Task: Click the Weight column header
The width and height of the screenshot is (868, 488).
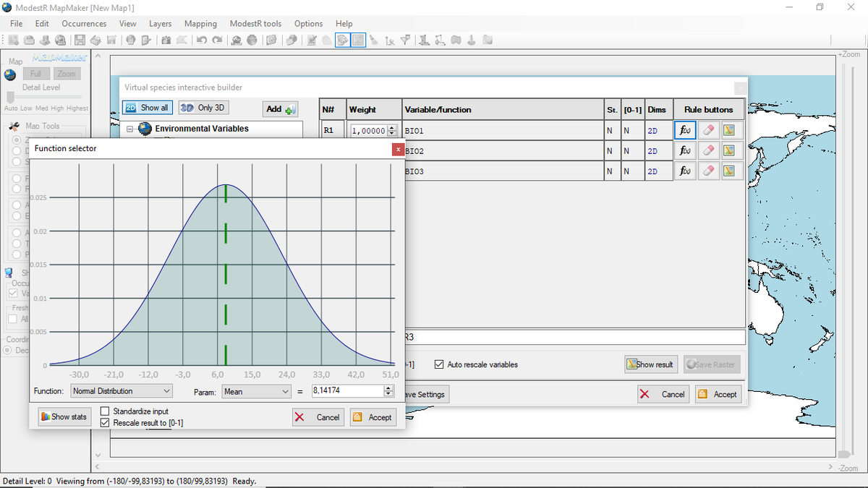Action: click(374, 110)
